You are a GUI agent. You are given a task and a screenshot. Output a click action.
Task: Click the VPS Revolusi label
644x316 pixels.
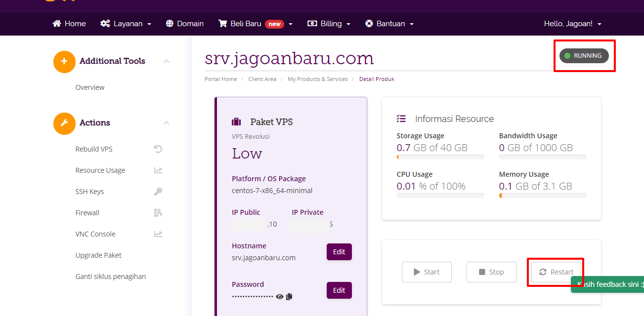[251, 136]
